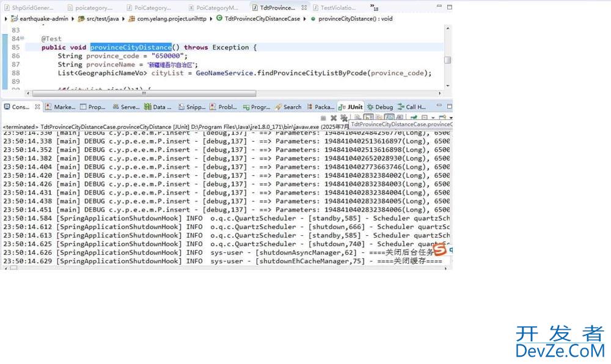Expand the earthquake-admin breadcrumb arrow
611x364 pixels.
click(x=6, y=19)
